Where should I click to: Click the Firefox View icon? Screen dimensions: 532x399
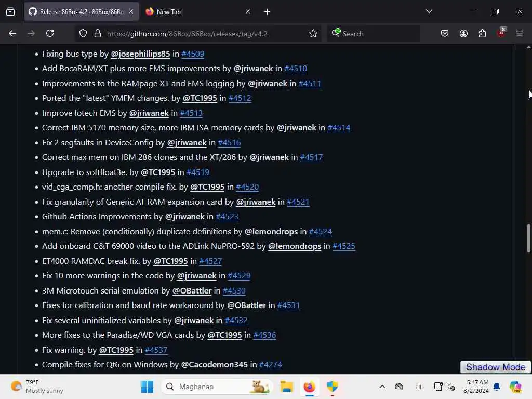10,12
